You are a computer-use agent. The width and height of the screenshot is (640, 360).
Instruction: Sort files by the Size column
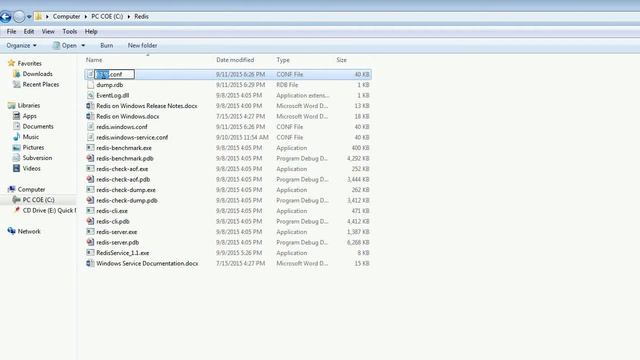point(341,60)
